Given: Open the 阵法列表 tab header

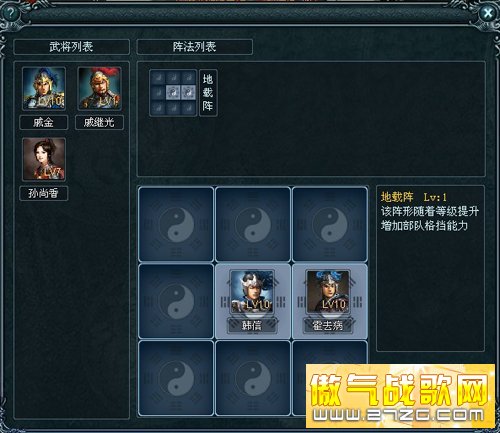Looking at the screenshot, I should click(195, 47).
